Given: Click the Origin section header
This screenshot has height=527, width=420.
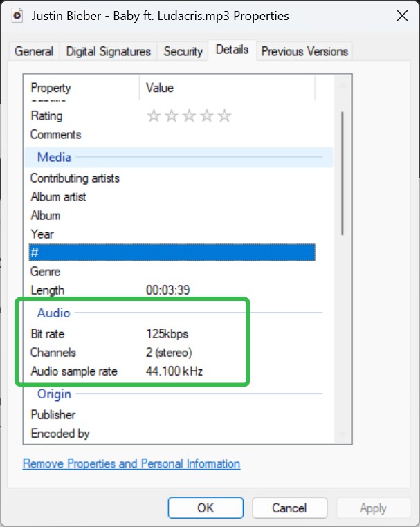Looking at the screenshot, I should (179, 394).
